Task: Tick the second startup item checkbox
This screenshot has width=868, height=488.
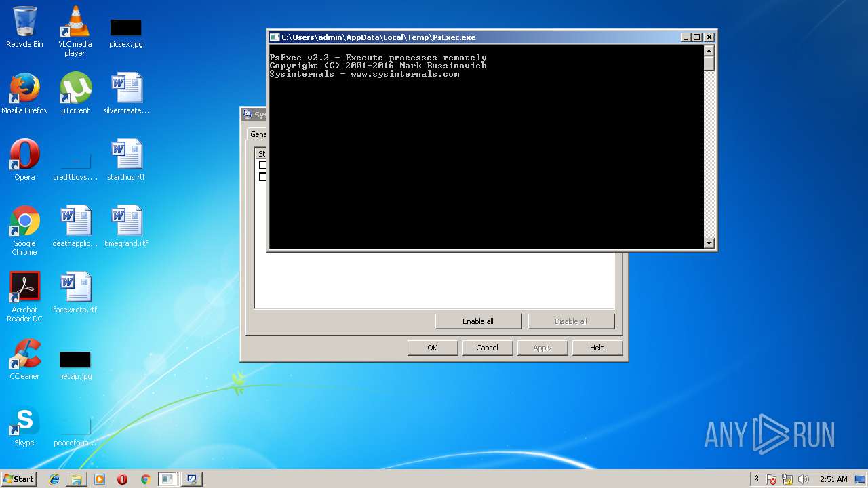Action: click(263, 176)
